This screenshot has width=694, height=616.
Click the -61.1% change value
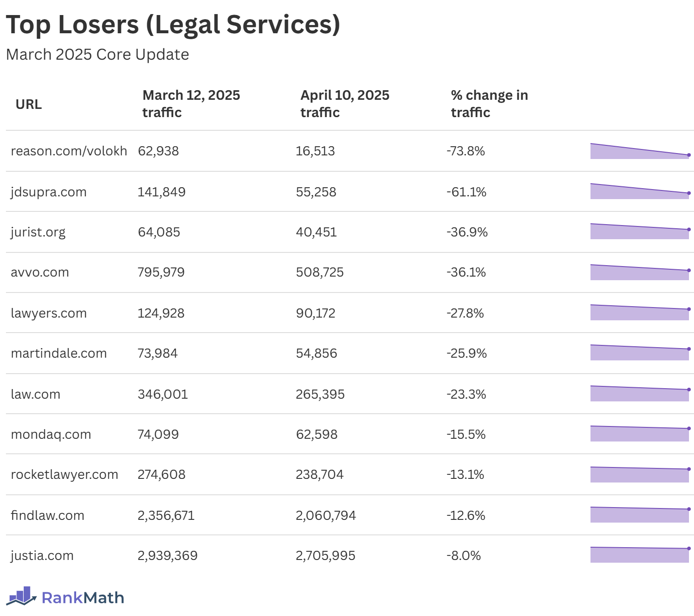click(x=466, y=192)
